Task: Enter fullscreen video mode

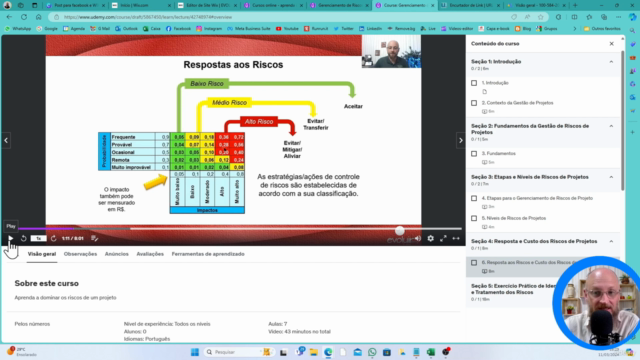Action: pos(443,238)
